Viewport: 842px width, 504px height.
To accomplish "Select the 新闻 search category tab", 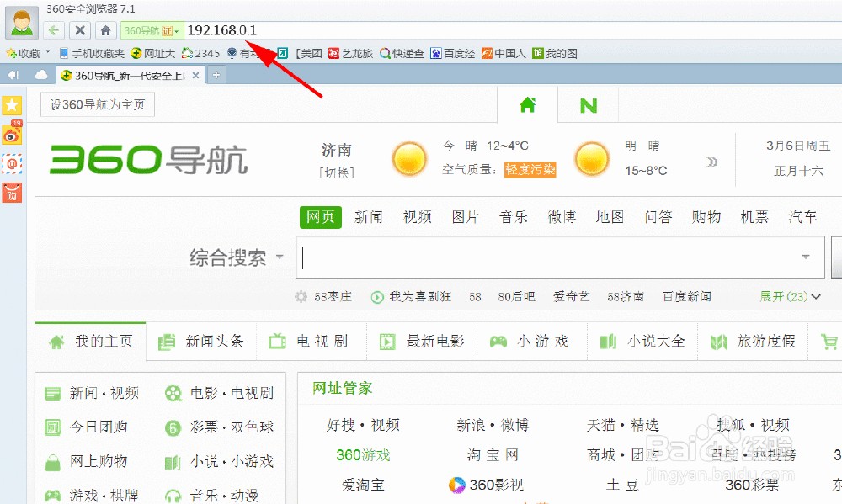I will (x=369, y=216).
